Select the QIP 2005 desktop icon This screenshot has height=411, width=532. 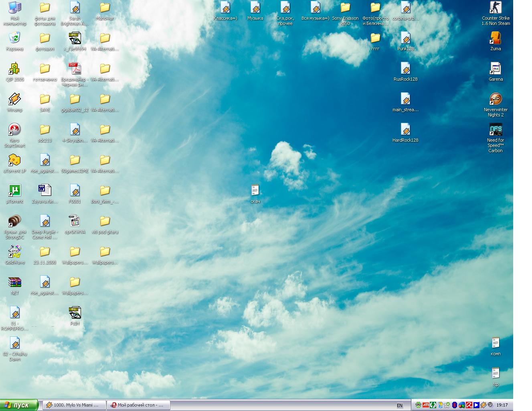pos(14,69)
